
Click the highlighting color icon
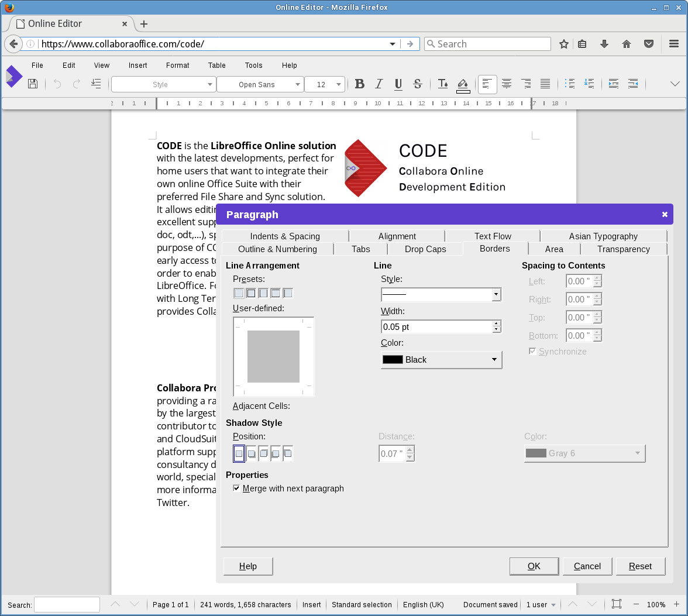463,84
